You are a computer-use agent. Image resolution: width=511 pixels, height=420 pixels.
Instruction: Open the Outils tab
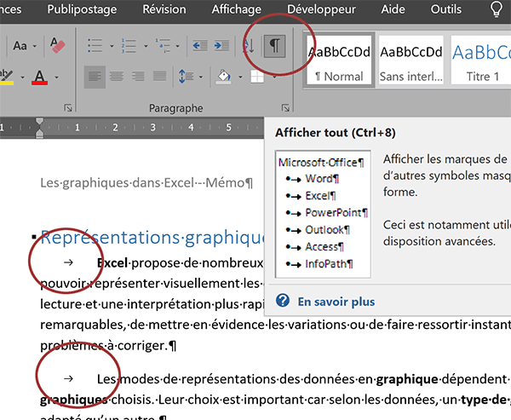click(445, 9)
